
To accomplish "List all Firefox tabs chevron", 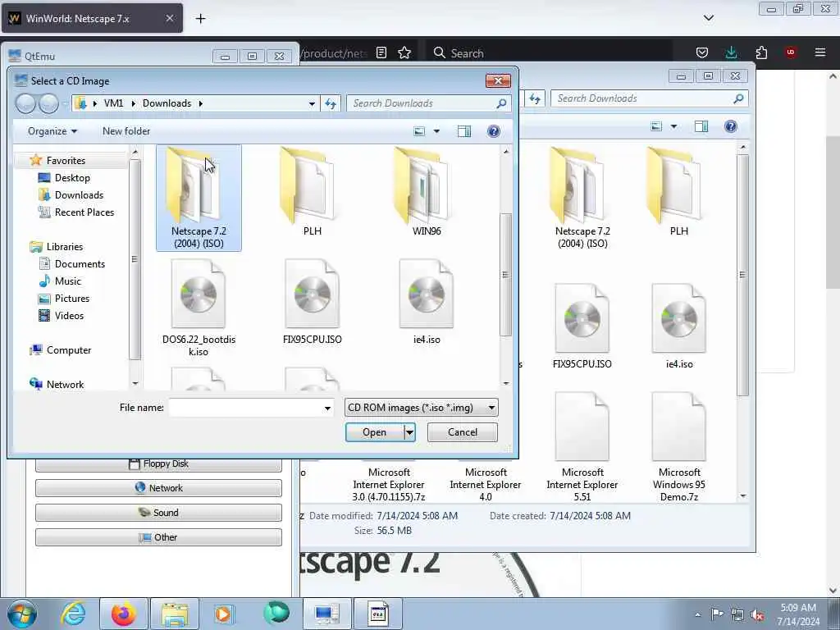I will click(x=708, y=18).
